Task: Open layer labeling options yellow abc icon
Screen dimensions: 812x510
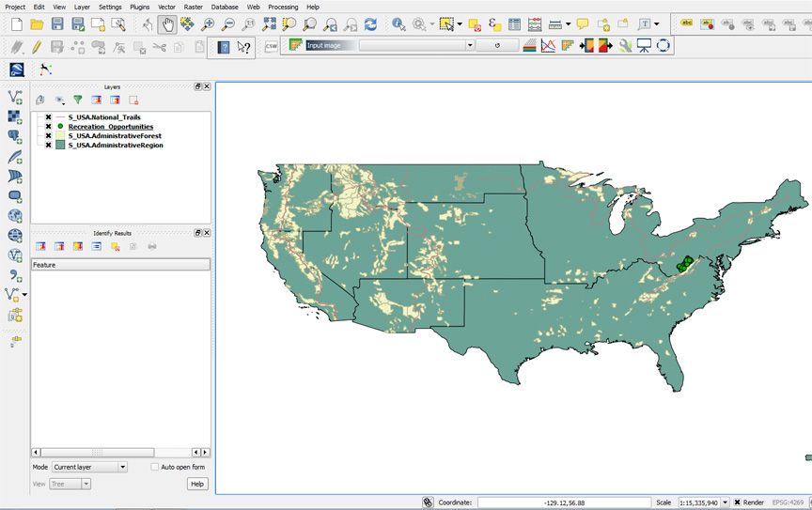Action: pyautogui.click(x=687, y=23)
